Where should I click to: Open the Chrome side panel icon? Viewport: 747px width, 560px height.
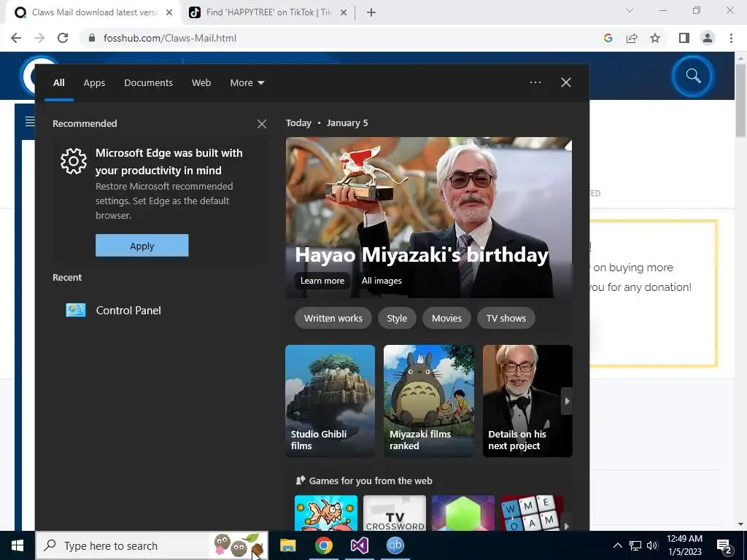[x=684, y=38]
